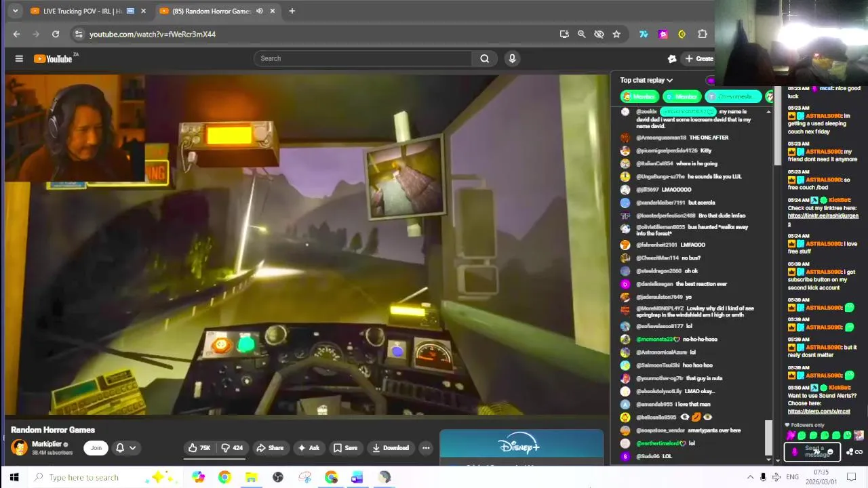Click the crossed-eye tracking protection icon
Viewport: 868px width, 488px height.
click(599, 34)
